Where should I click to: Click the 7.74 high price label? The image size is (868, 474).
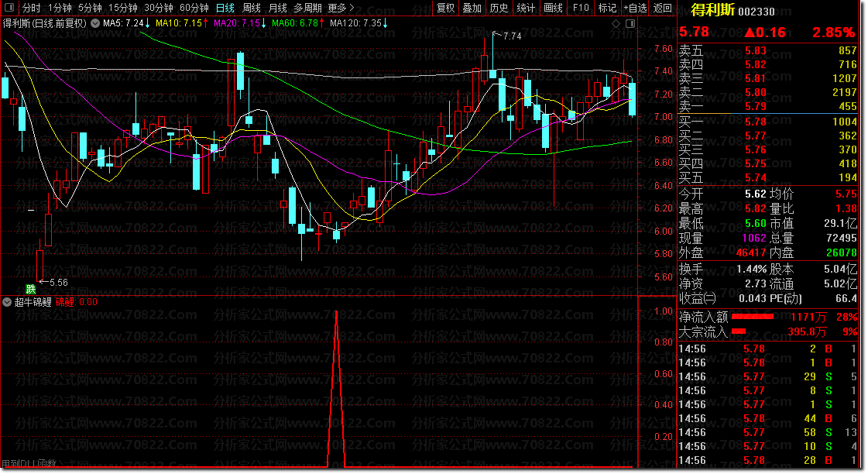point(512,36)
